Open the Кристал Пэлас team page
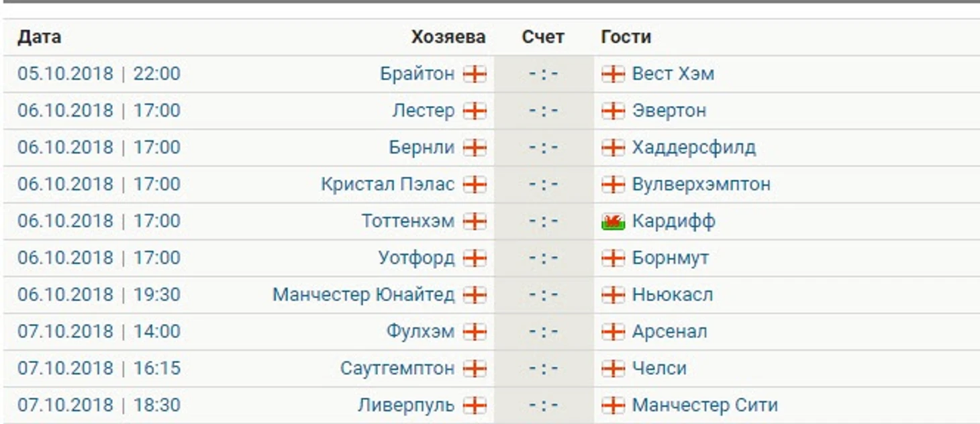The height and width of the screenshot is (424, 980). 388,184
